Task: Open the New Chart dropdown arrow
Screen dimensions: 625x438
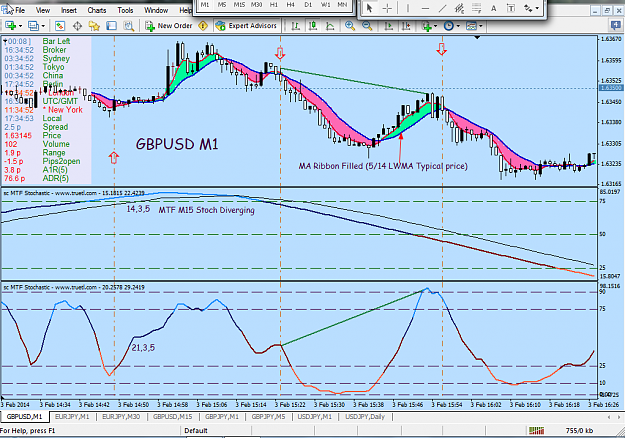Action: (20, 26)
